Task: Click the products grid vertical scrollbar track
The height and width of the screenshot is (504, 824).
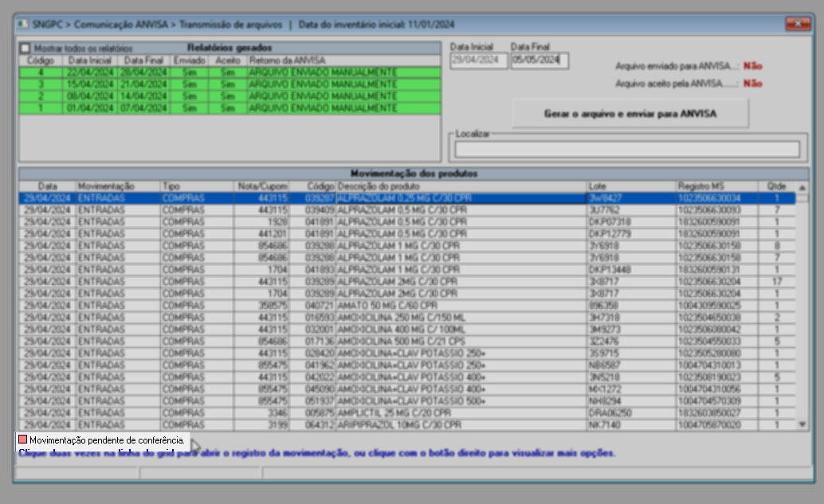Action: click(802, 306)
